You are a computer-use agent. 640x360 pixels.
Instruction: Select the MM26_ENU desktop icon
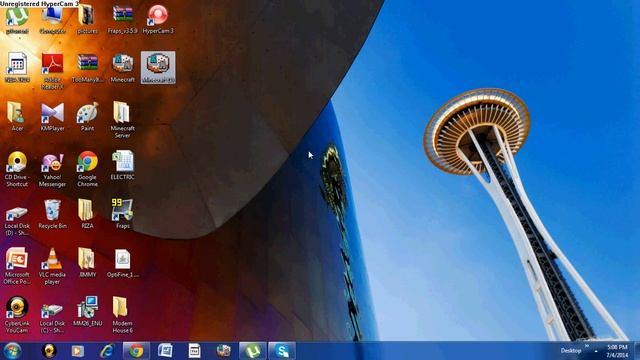point(87,311)
